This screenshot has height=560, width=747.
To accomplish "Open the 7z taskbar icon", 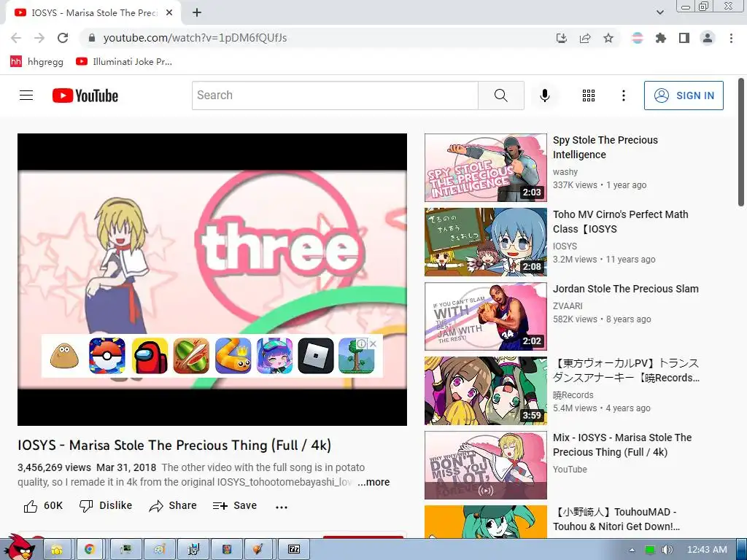I will pyautogui.click(x=294, y=550).
